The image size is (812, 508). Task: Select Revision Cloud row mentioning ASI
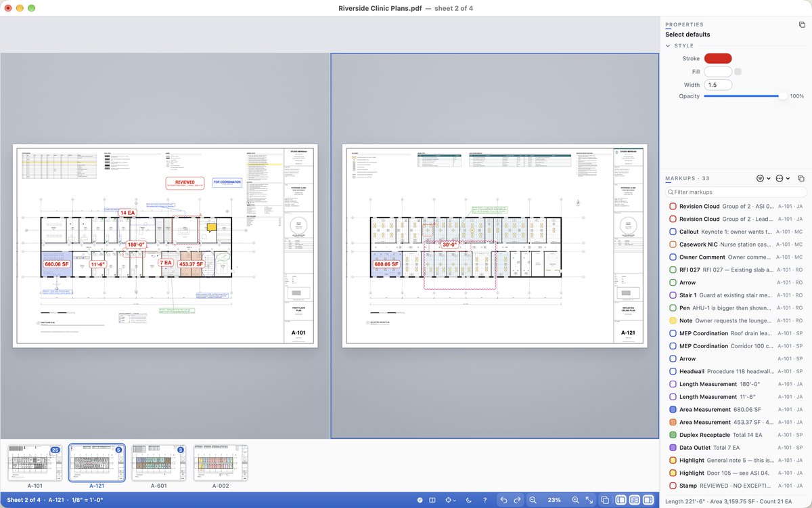[x=736, y=206]
